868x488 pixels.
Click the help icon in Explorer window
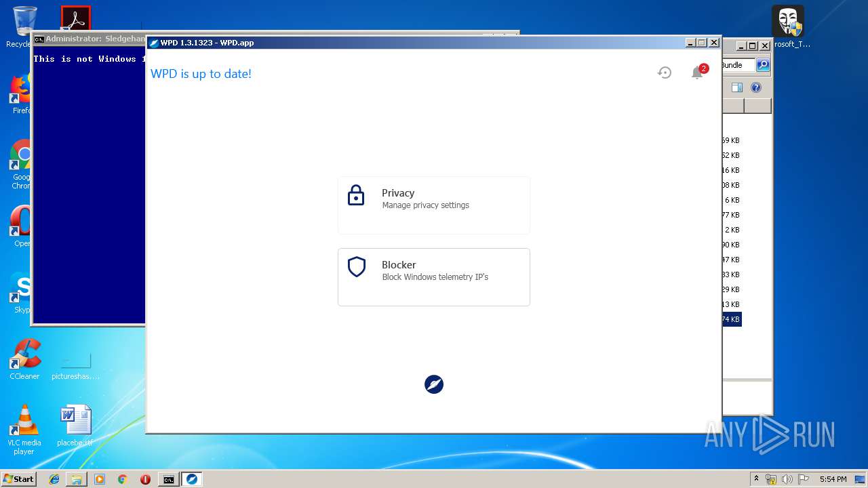coord(756,87)
